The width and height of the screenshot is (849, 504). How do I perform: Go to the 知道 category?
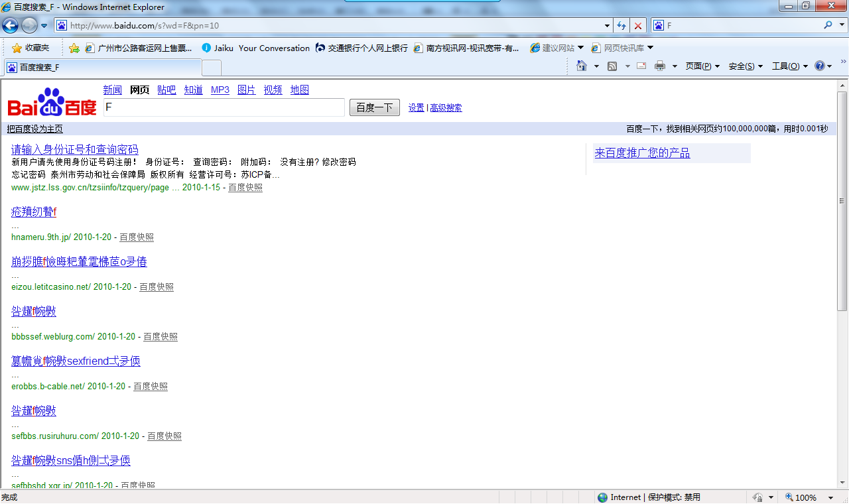point(194,90)
